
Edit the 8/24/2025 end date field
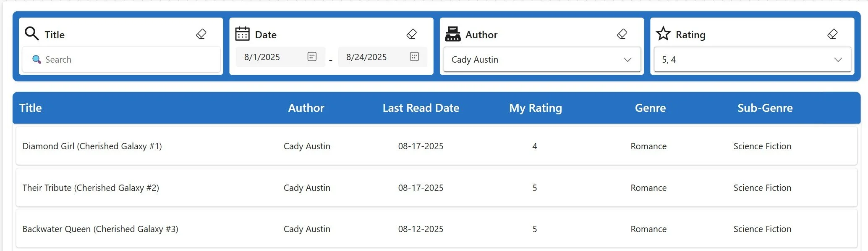pos(383,57)
